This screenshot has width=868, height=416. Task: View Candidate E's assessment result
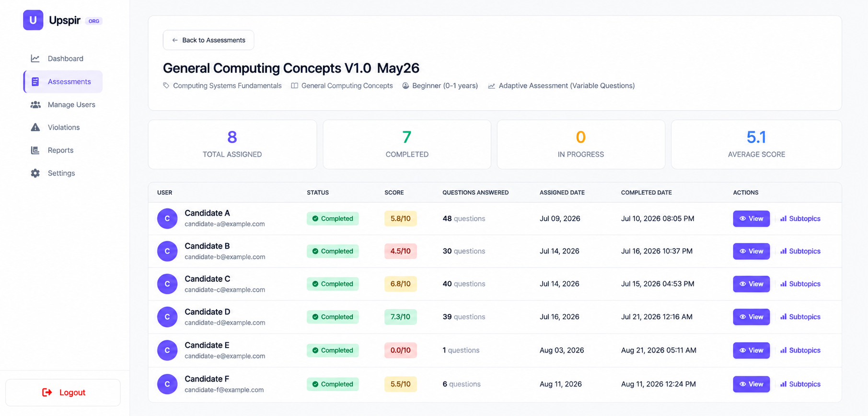coord(751,350)
